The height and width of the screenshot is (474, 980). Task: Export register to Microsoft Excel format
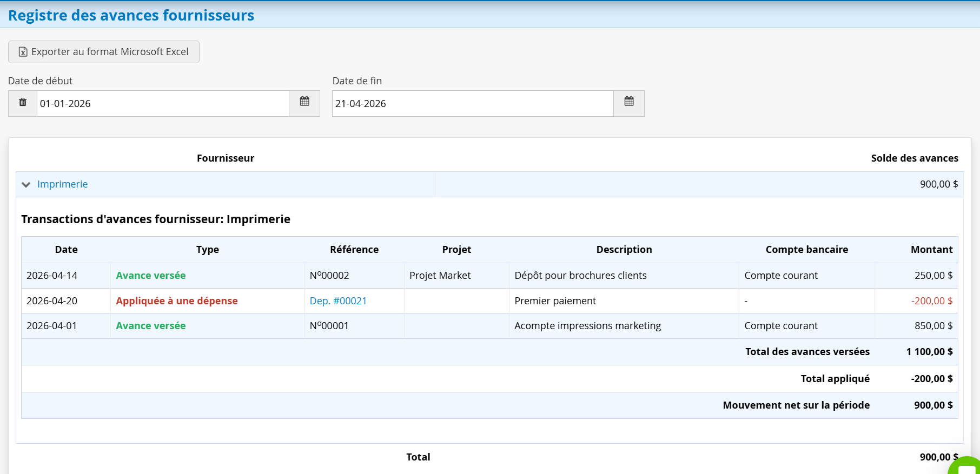104,52
